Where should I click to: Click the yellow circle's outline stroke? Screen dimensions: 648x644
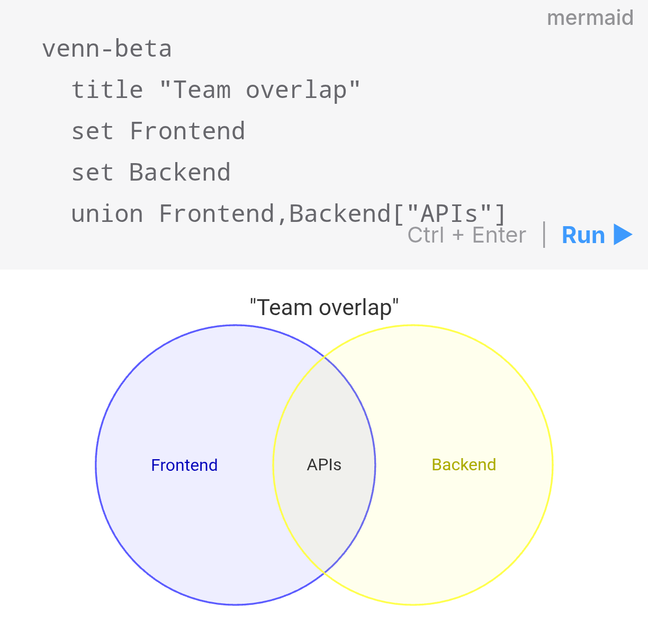coord(552,464)
